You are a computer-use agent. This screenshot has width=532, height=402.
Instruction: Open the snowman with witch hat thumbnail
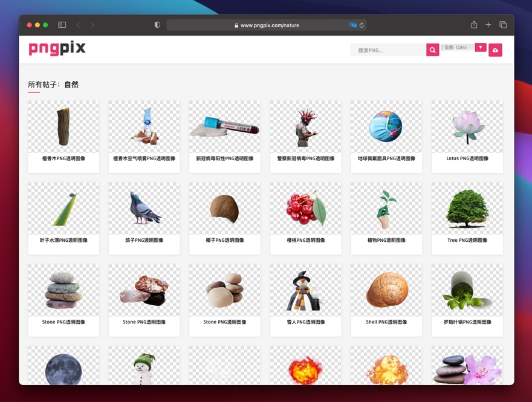click(x=306, y=290)
